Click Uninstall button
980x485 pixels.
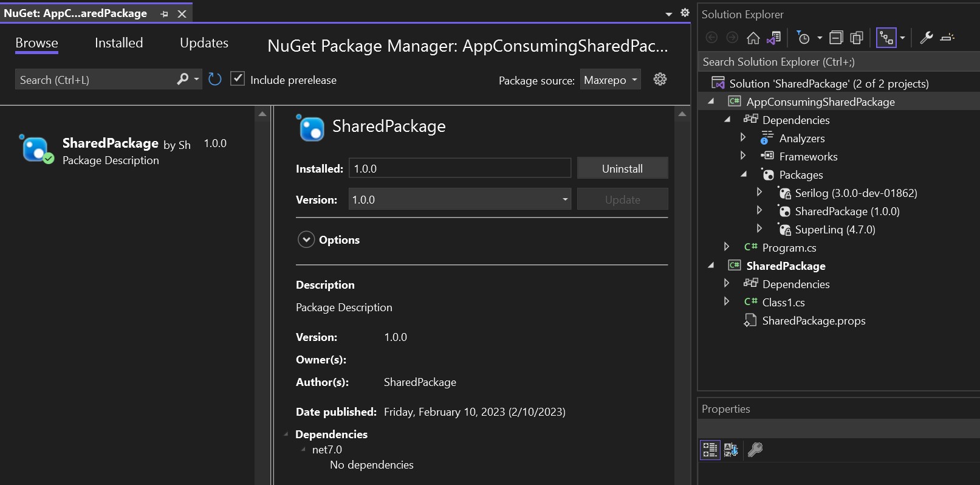point(622,168)
